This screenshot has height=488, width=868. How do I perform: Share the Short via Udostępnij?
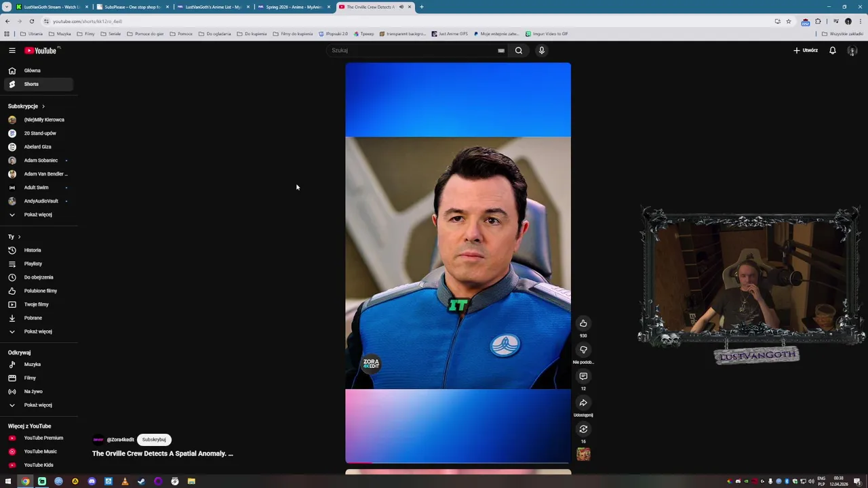pyautogui.click(x=583, y=403)
